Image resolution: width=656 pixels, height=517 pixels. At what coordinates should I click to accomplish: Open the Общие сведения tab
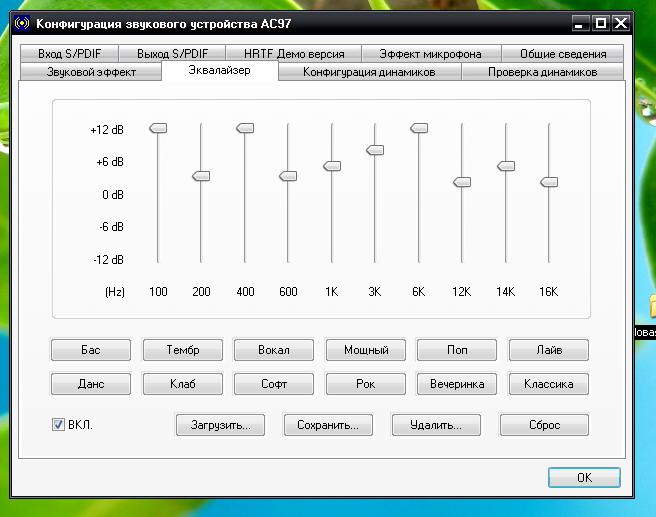[563, 54]
